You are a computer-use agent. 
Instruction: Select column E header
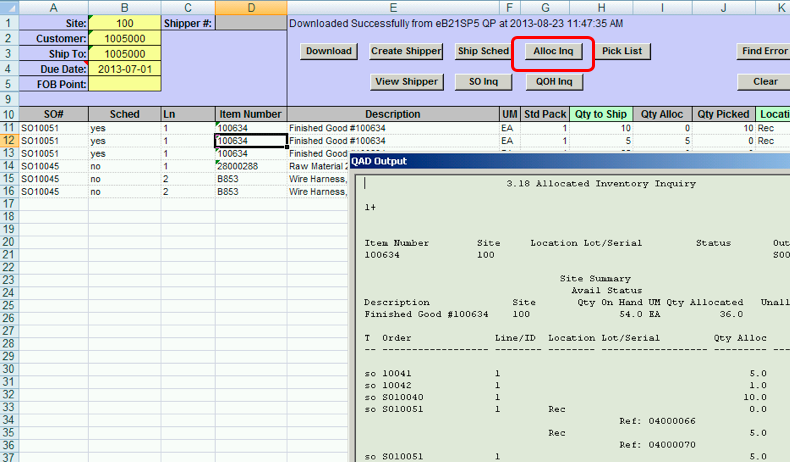(x=393, y=8)
